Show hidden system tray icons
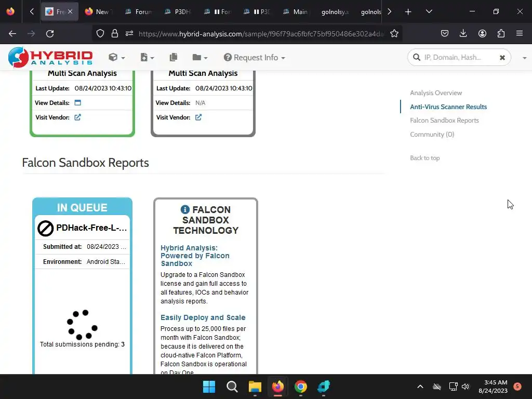The width and height of the screenshot is (532, 399). pyautogui.click(x=420, y=387)
